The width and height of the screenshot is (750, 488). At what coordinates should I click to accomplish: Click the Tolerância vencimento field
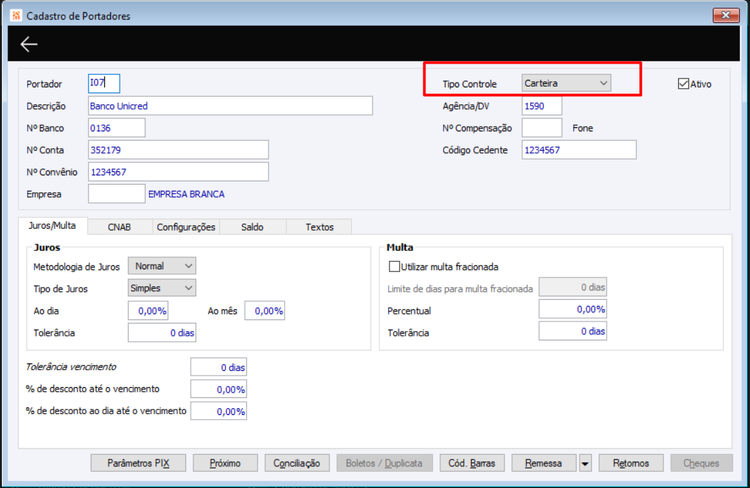click(219, 367)
